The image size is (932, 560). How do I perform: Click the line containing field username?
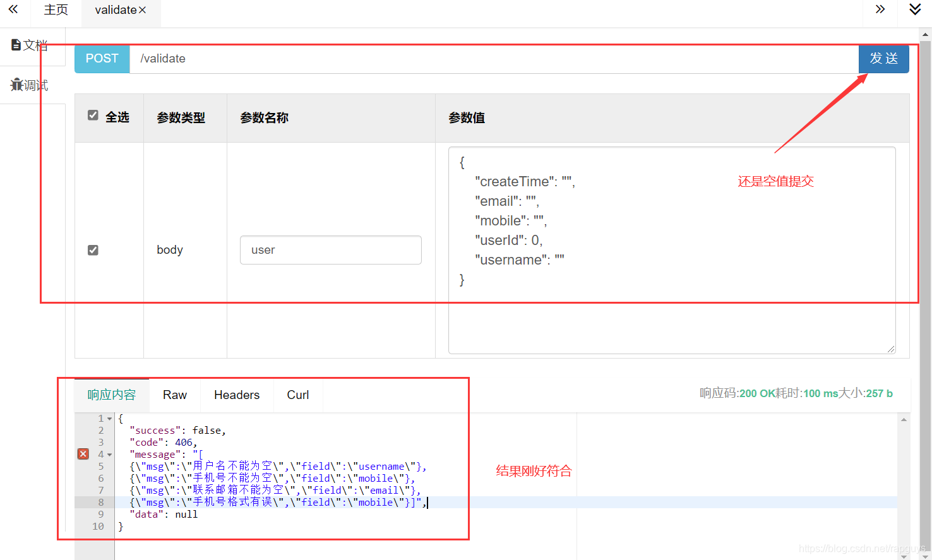click(x=278, y=467)
